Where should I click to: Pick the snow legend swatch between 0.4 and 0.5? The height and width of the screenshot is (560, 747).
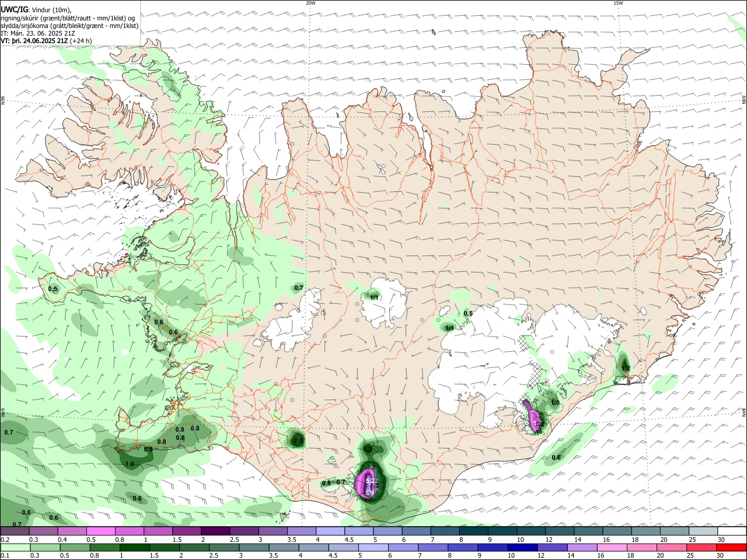[72, 531]
